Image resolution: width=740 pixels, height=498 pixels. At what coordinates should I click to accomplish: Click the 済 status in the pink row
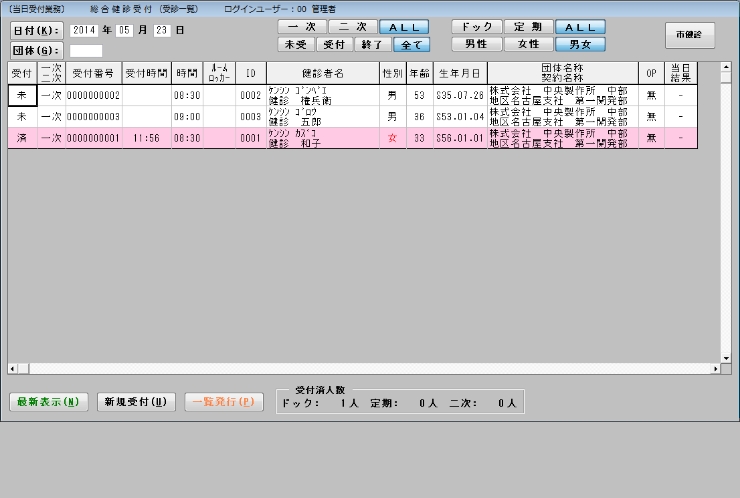coord(22,138)
